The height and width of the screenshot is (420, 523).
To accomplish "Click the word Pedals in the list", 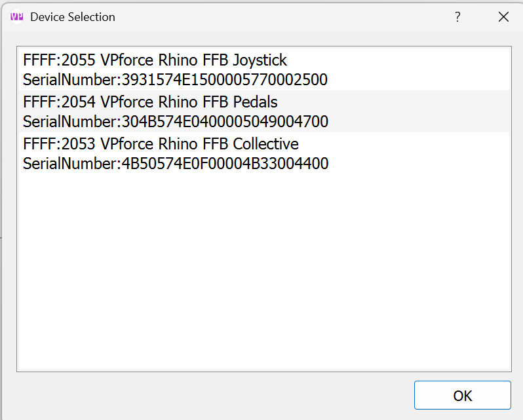I will click(x=255, y=102).
